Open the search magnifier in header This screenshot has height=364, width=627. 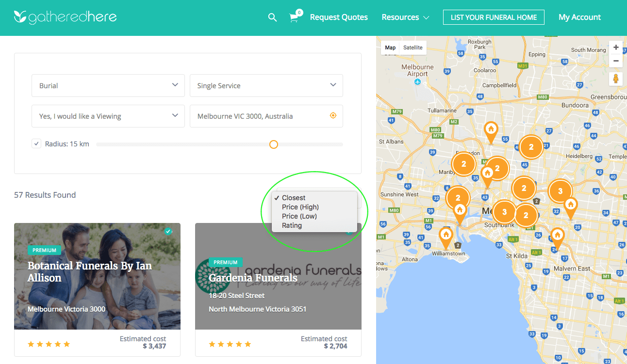272,17
